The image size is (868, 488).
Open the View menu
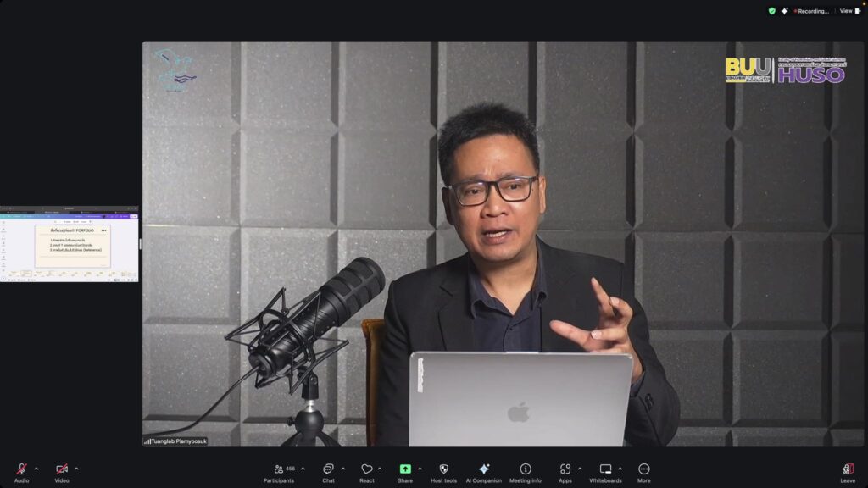(849, 11)
